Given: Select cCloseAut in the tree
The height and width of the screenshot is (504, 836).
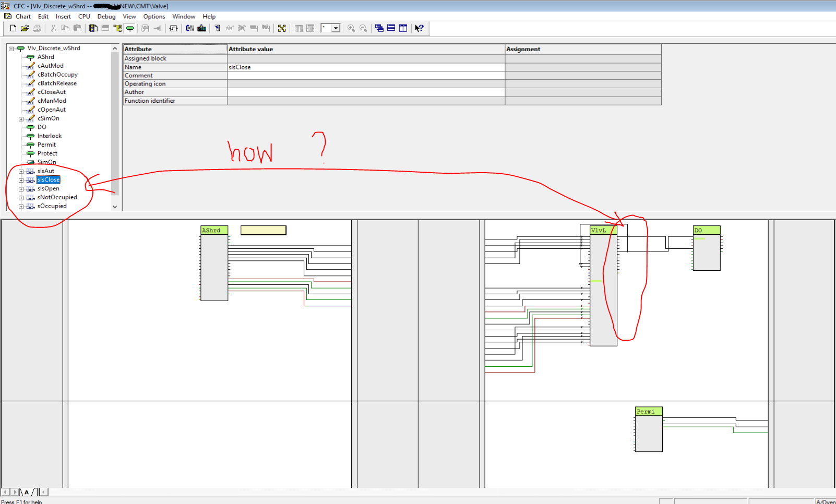Looking at the screenshot, I should [52, 92].
